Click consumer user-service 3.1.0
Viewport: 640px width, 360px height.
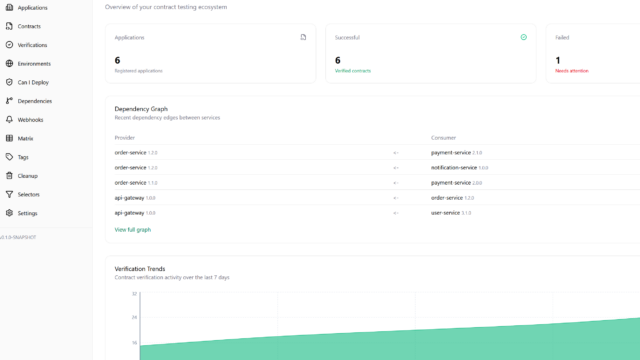click(451, 213)
